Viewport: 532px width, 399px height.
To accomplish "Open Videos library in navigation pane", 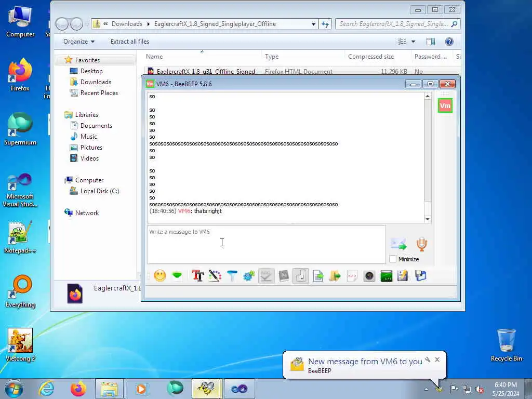I will click(89, 158).
